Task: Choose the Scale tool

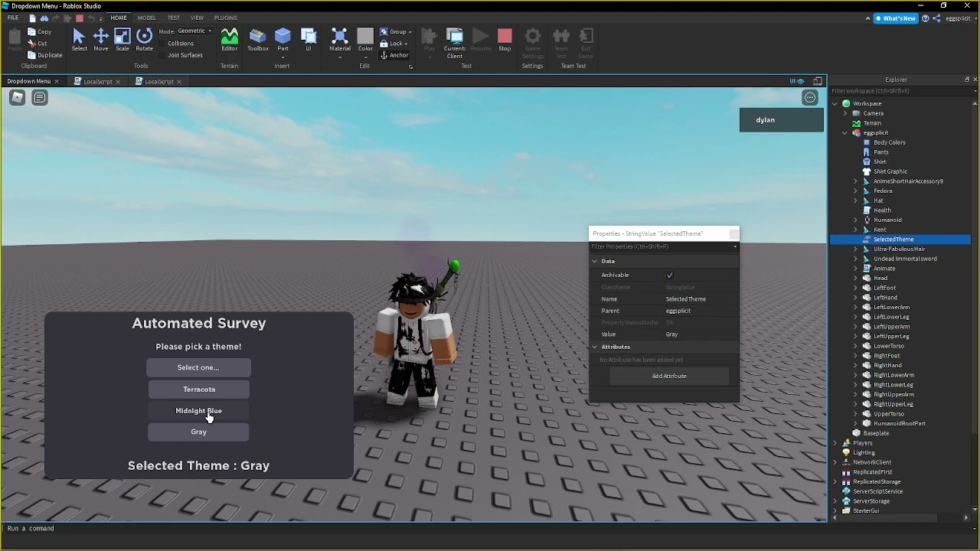Action: (x=122, y=40)
